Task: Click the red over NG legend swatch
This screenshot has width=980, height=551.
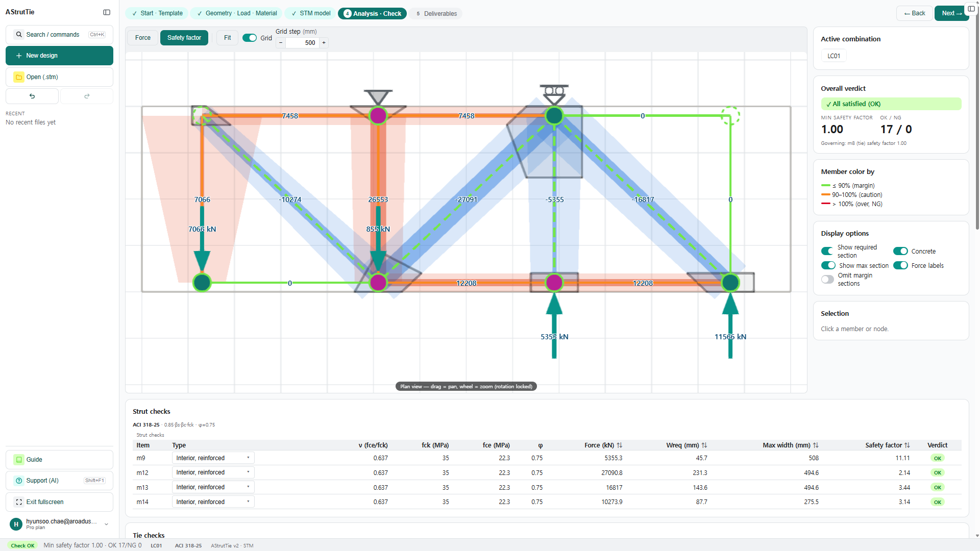Action: [x=826, y=204]
